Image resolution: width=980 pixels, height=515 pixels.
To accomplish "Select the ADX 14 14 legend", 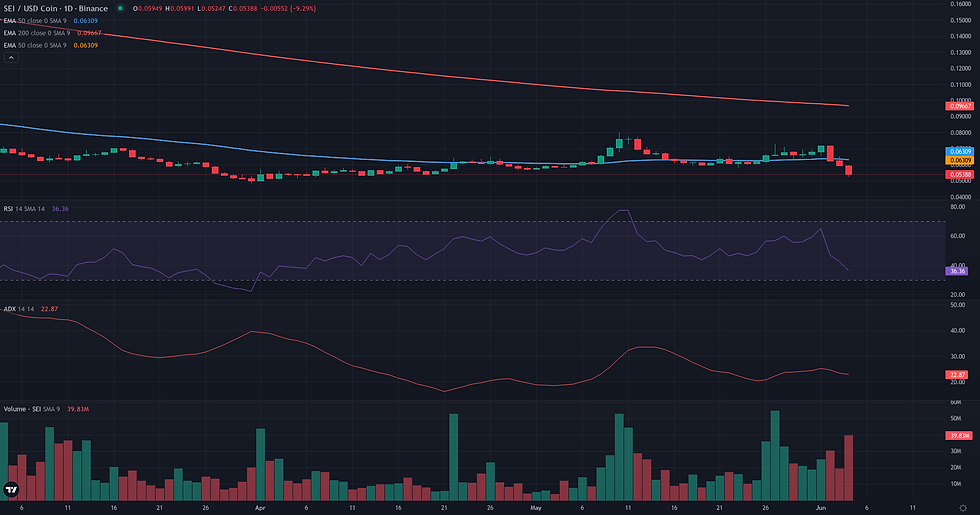I will pos(31,309).
